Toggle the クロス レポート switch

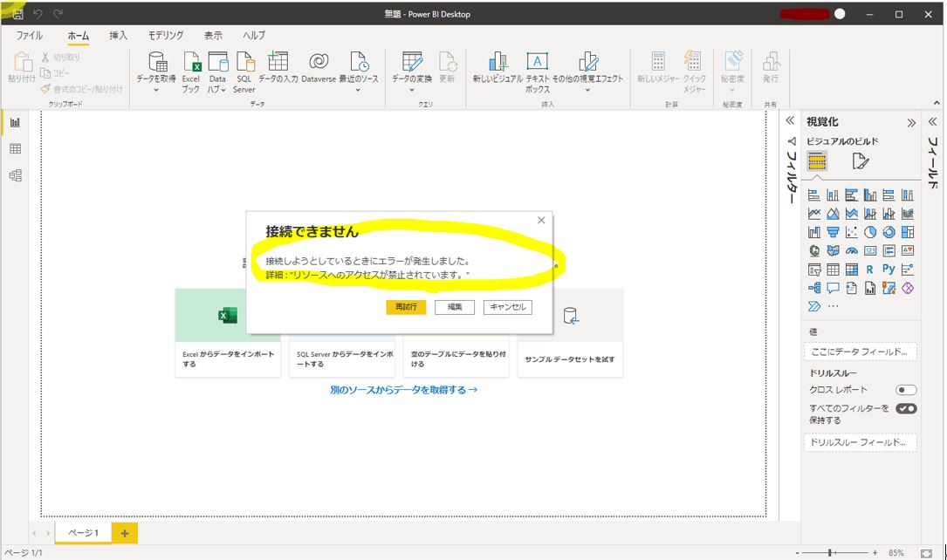[x=906, y=390]
